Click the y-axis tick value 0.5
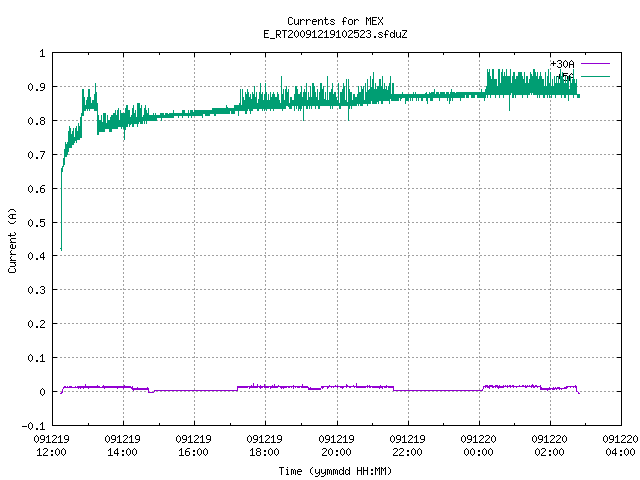The width and height of the screenshot is (640, 480). pyautogui.click(x=36, y=223)
